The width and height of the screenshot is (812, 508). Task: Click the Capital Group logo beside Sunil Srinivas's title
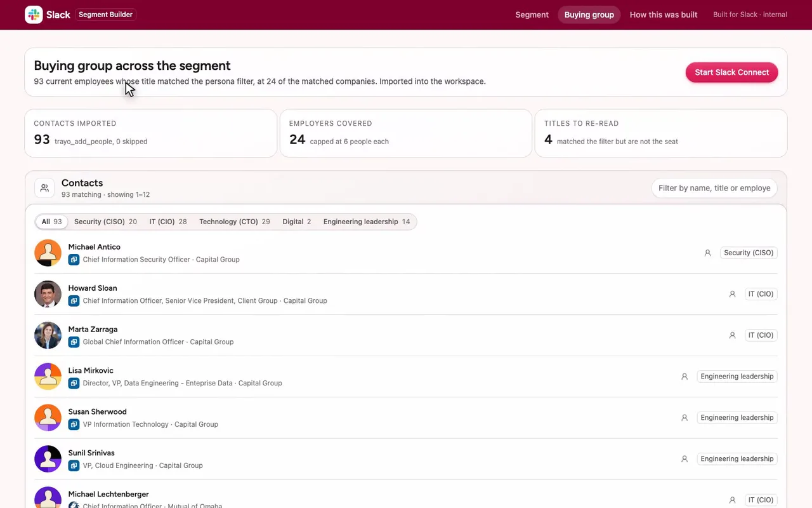[x=74, y=466]
